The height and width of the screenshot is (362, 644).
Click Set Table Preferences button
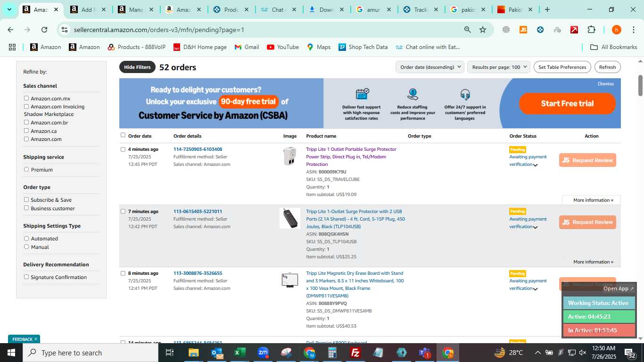click(562, 67)
